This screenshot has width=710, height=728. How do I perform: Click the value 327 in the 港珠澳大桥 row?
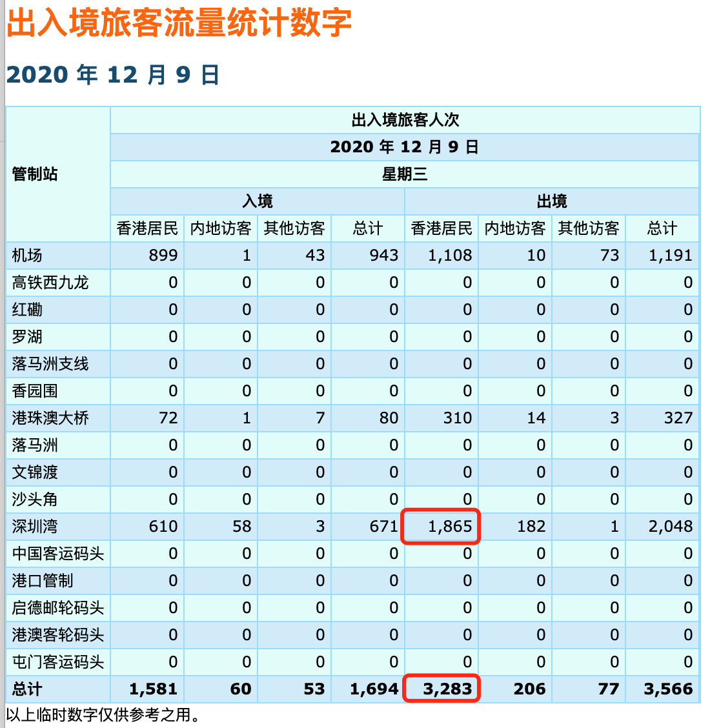click(678, 418)
